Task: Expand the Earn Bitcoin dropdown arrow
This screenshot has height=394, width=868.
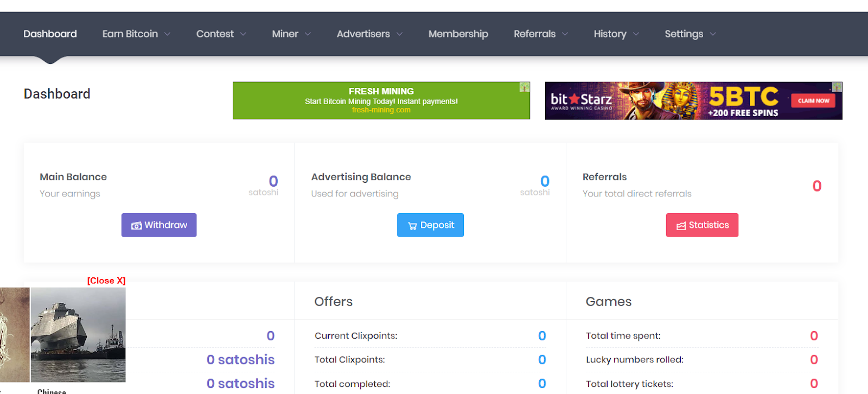Action: pyautogui.click(x=167, y=34)
